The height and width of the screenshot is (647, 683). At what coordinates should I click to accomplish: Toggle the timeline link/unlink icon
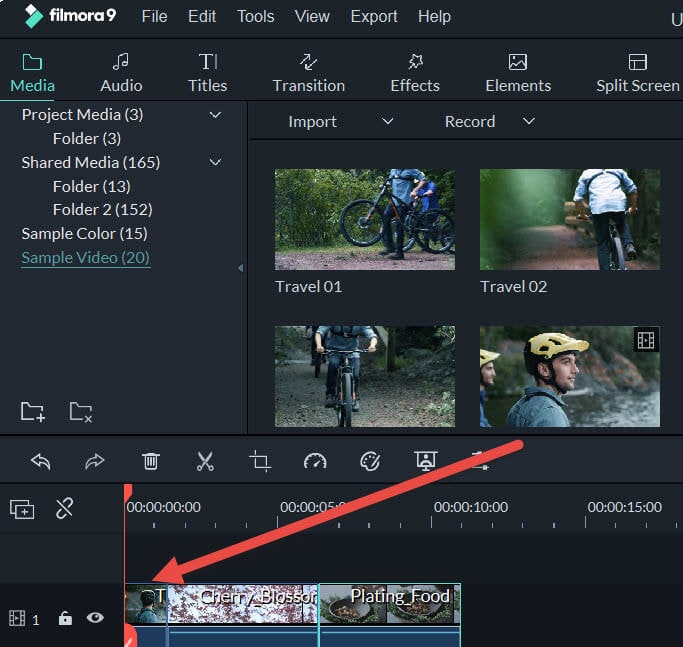click(x=65, y=509)
